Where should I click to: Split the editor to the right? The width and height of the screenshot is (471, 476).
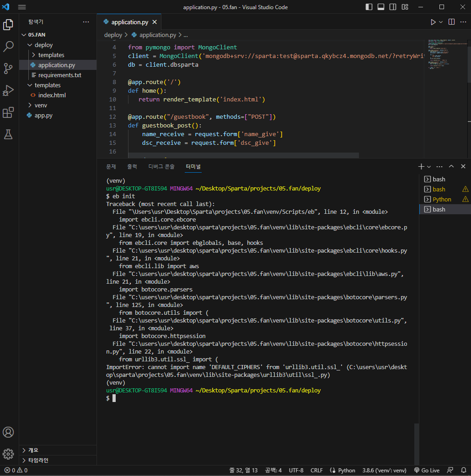451,22
